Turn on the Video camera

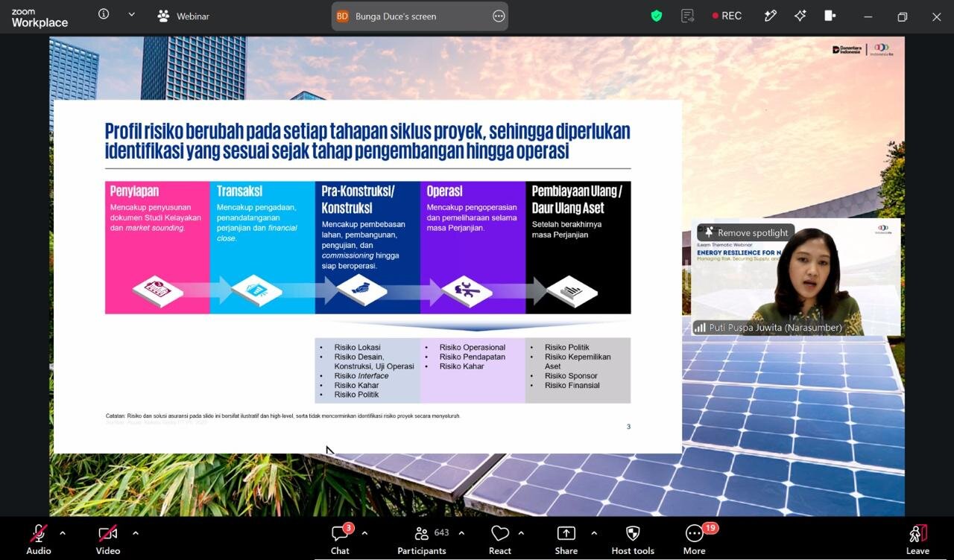108,533
